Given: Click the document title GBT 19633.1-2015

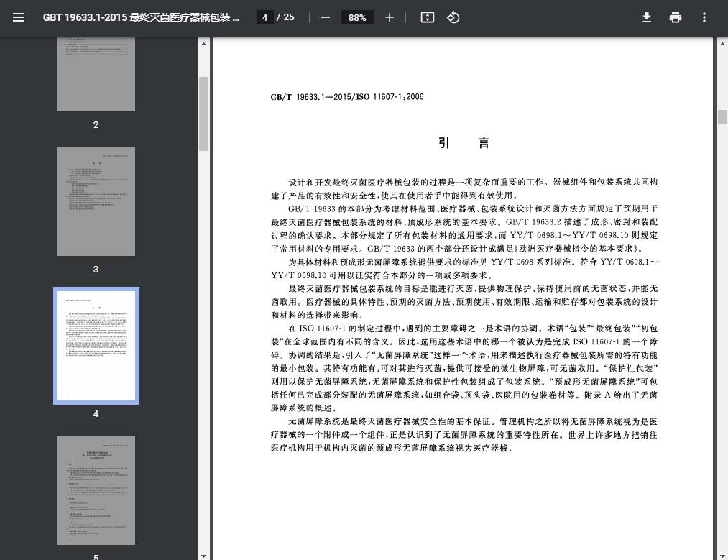Looking at the screenshot, I should point(141,17).
